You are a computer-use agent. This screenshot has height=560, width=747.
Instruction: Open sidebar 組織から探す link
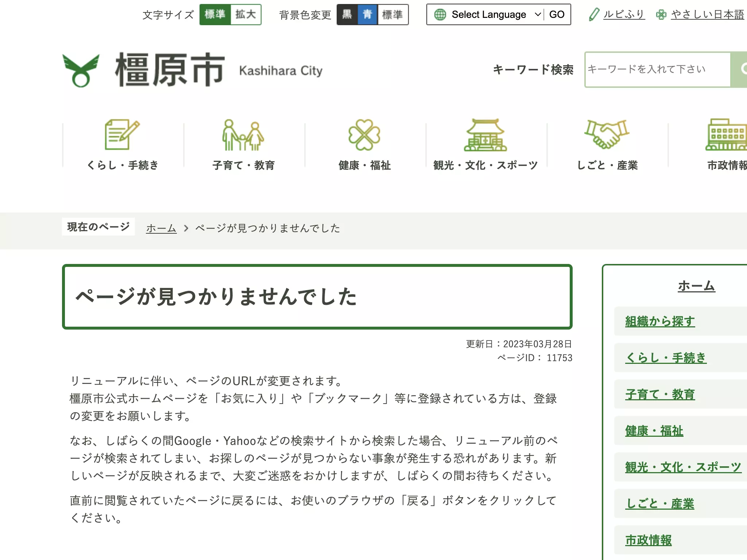660,321
